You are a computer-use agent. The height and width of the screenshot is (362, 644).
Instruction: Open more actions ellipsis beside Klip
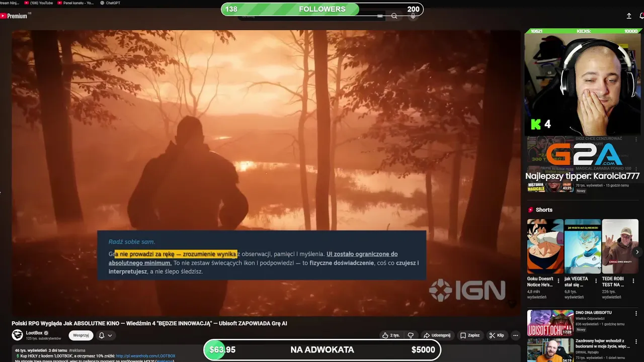[x=515, y=335]
